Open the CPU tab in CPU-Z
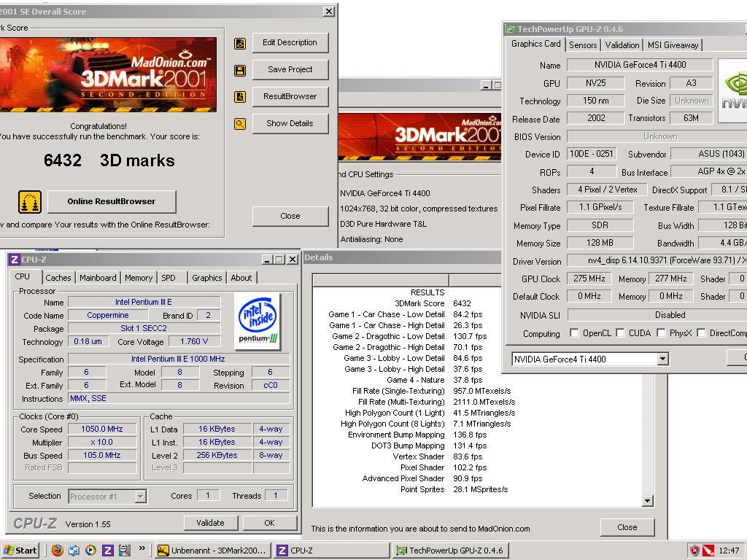This screenshot has width=747, height=560. [x=23, y=276]
